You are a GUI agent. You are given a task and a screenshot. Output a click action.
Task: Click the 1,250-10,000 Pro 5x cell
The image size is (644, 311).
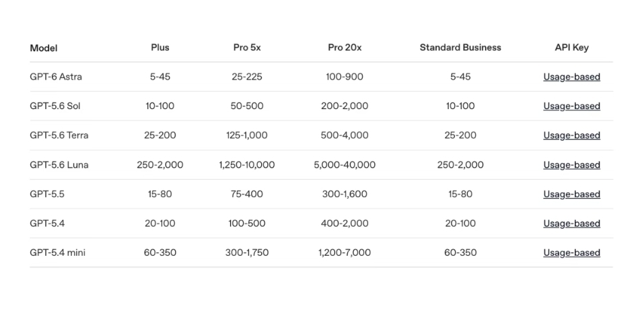click(x=247, y=165)
